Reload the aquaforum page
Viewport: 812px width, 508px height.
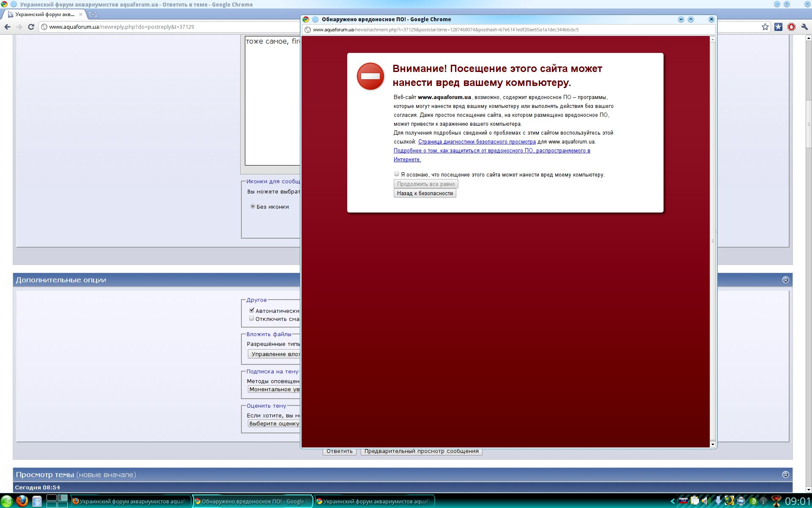(x=31, y=27)
